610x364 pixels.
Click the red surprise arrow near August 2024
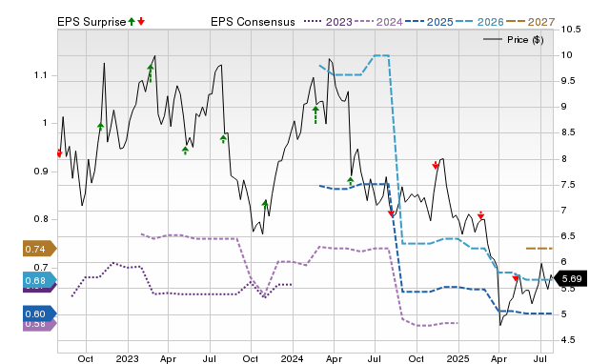click(392, 212)
